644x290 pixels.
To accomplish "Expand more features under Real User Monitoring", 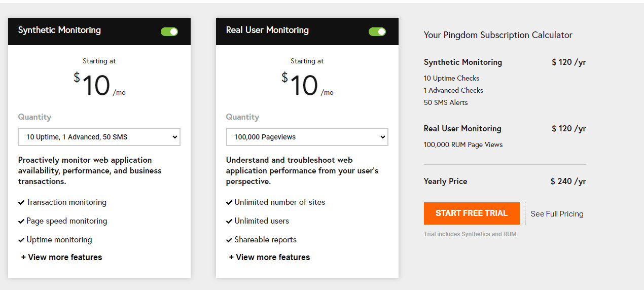I will tap(269, 257).
